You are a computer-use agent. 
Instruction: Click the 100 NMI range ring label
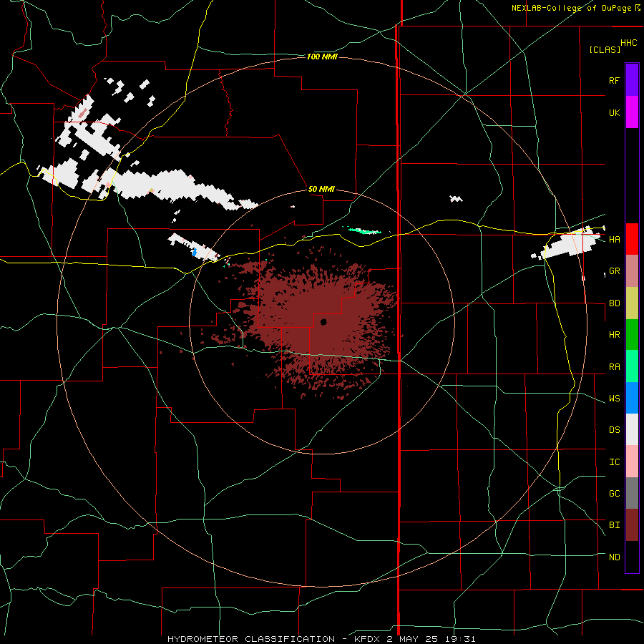click(x=322, y=57)
